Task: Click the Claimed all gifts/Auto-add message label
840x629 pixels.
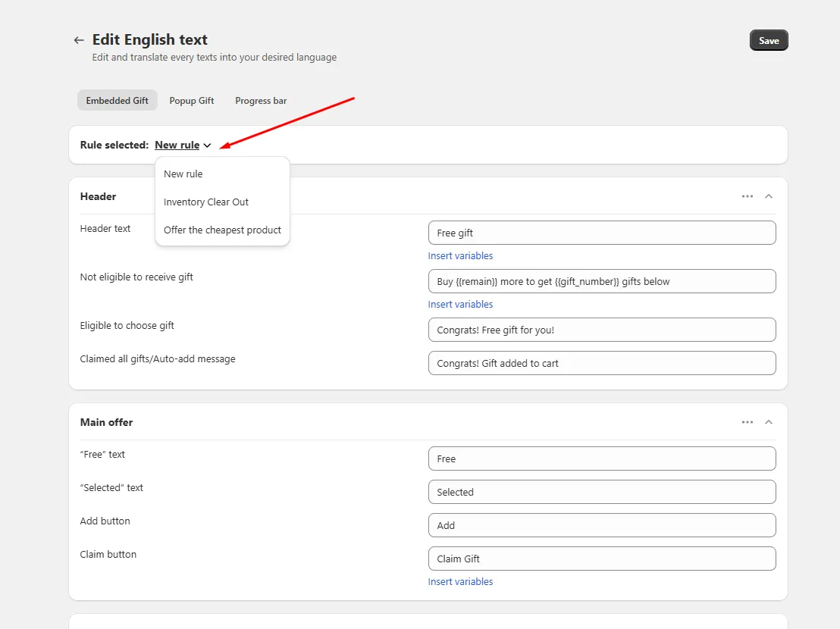Action: tap(158, 359)
